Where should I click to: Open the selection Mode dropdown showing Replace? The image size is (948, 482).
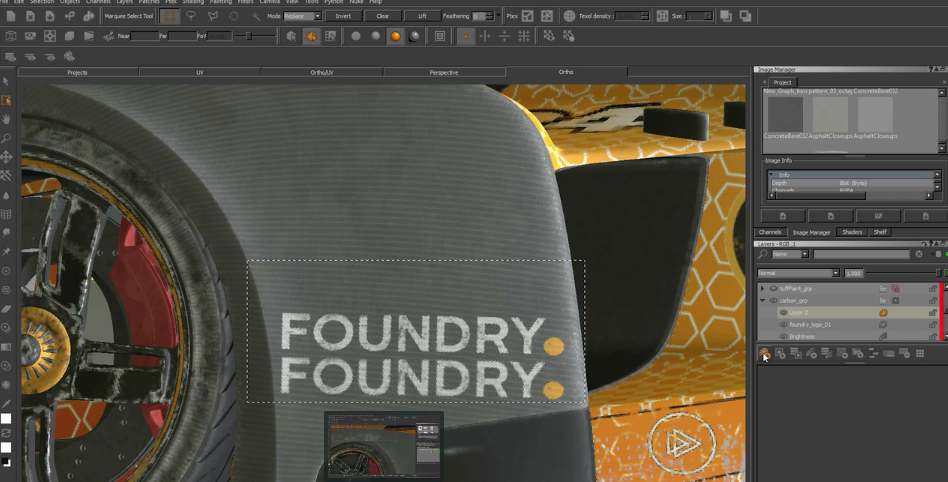(302, 16)
